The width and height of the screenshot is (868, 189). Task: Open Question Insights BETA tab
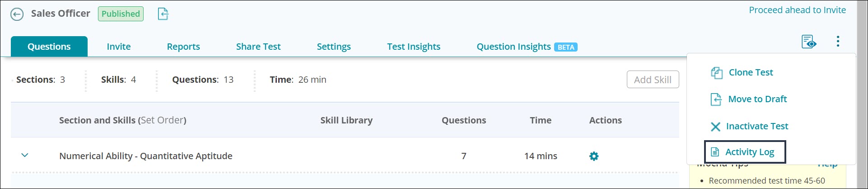pyautogui.click(x=527, y=47)
